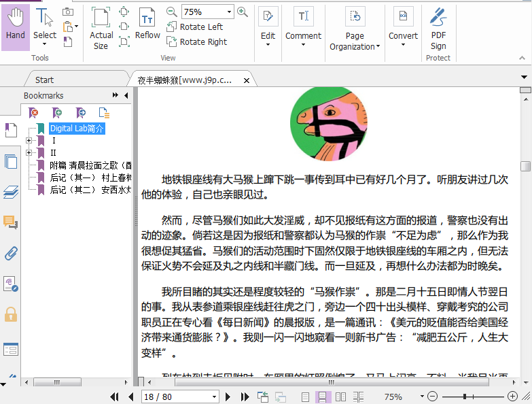This screenshot has height=404, width=532.
Task: Click the SnapShot camera icon
Action: (68, 12)
